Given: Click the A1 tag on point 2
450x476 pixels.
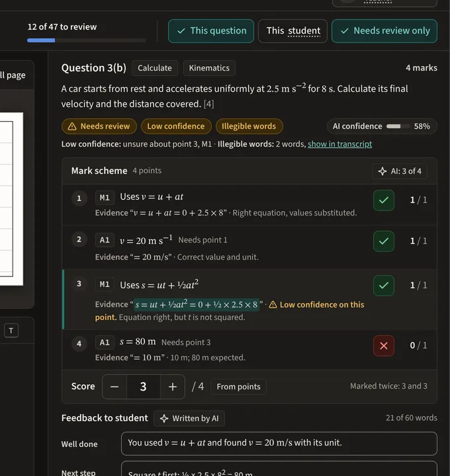Looking at the screenshot, I should (x=105, y=240).
